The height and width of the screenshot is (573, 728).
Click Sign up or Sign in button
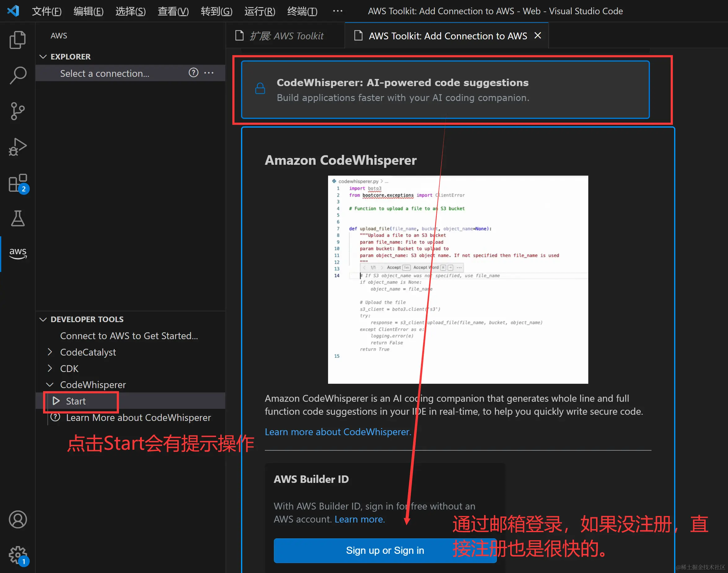pos(384,550)
